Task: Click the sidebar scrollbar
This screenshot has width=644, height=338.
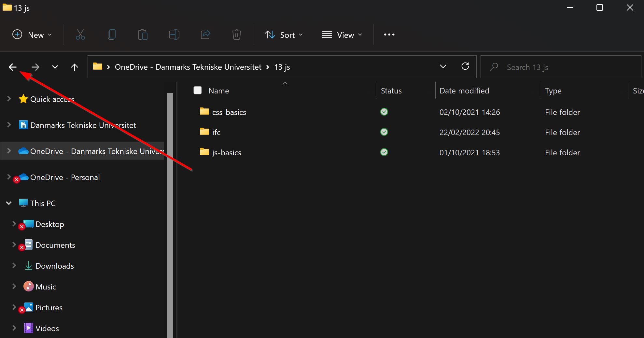Action: pyautogui.click(x=170, y=212)
